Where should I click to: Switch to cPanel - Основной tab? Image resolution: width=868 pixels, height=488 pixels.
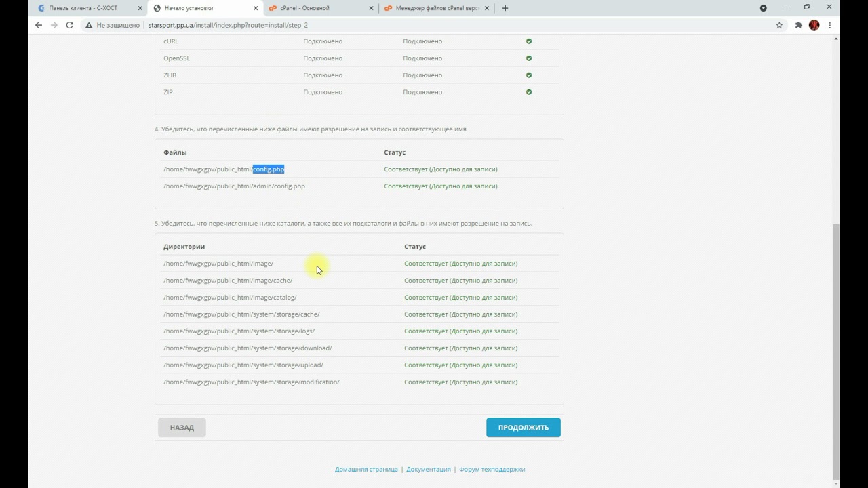pos(319,8)
